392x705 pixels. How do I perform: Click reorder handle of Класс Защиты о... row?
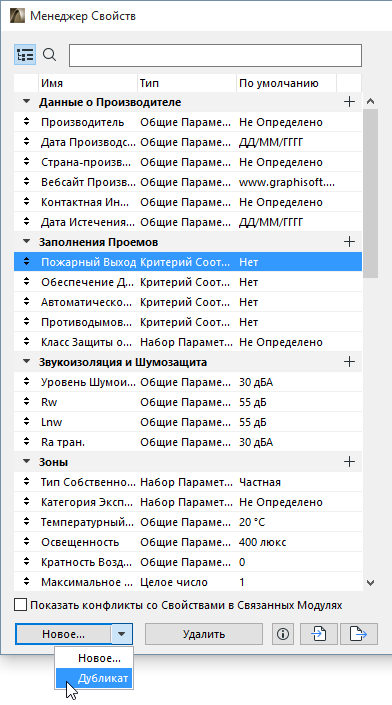tap(27, 342)
